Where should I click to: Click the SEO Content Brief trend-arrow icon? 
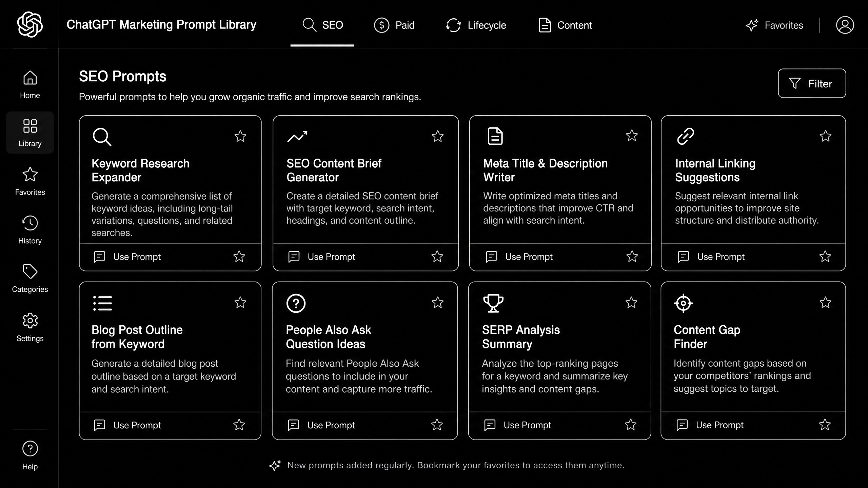pos(297,137)
